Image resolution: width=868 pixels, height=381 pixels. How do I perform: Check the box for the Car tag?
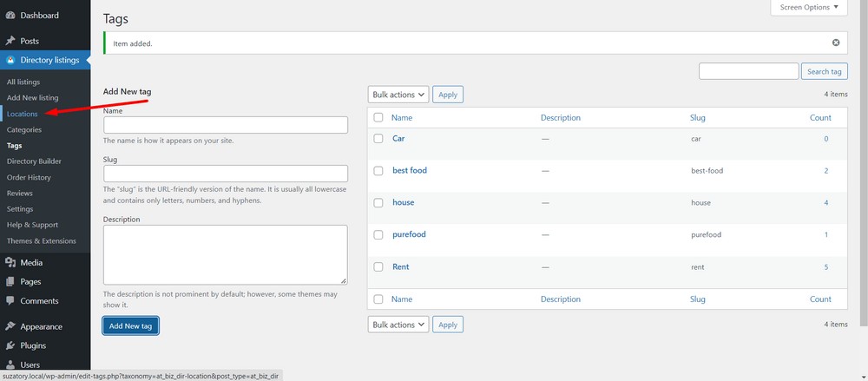pyautogui.click(x=378, y=139)
